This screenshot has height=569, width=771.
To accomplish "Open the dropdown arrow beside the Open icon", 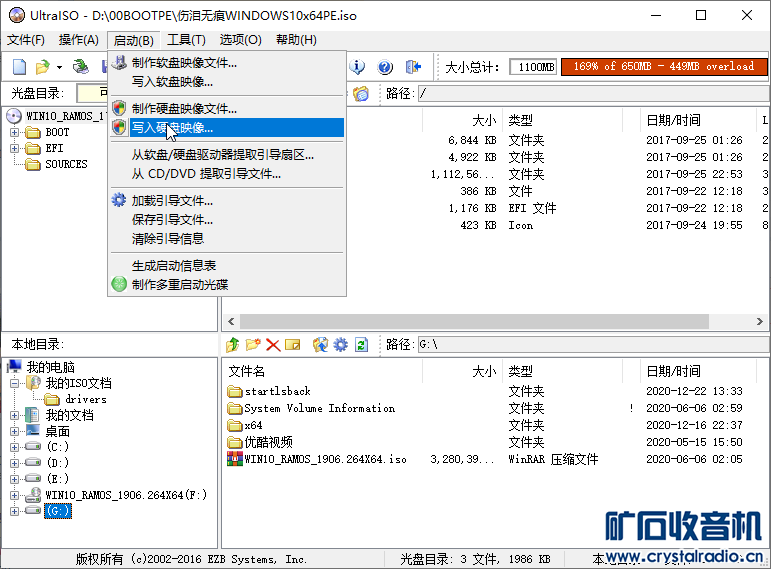I will [59, 67].
